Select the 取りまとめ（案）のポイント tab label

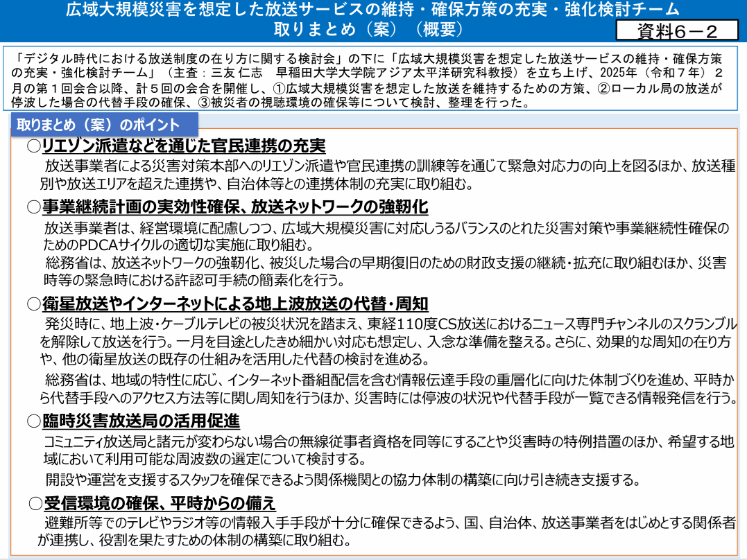[104, 125]
